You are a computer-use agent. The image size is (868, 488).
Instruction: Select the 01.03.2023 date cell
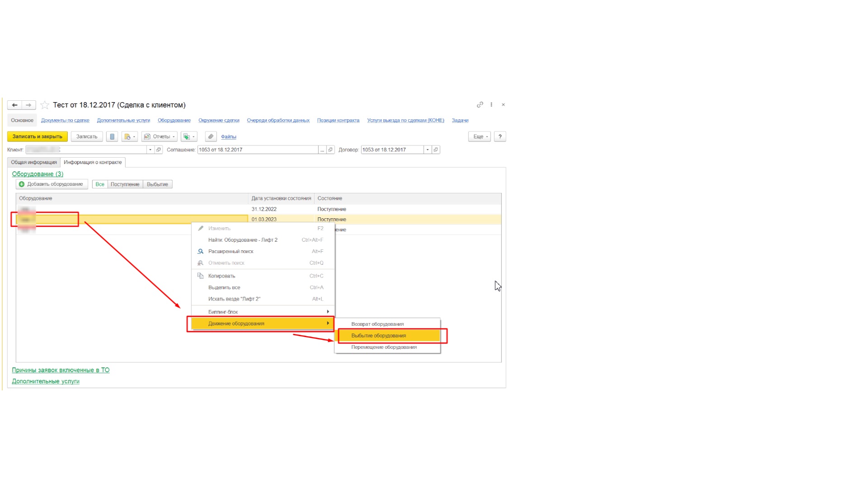pyautogui.click(x=281, y=219)
